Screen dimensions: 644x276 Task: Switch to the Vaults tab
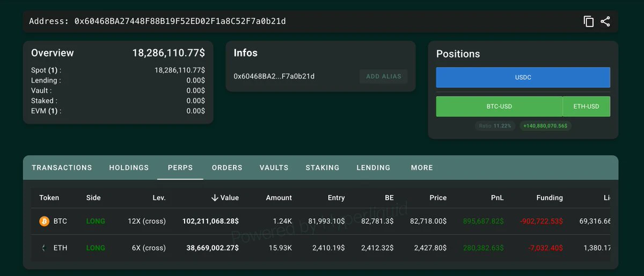pyautogui.click(x=274, y=168)
